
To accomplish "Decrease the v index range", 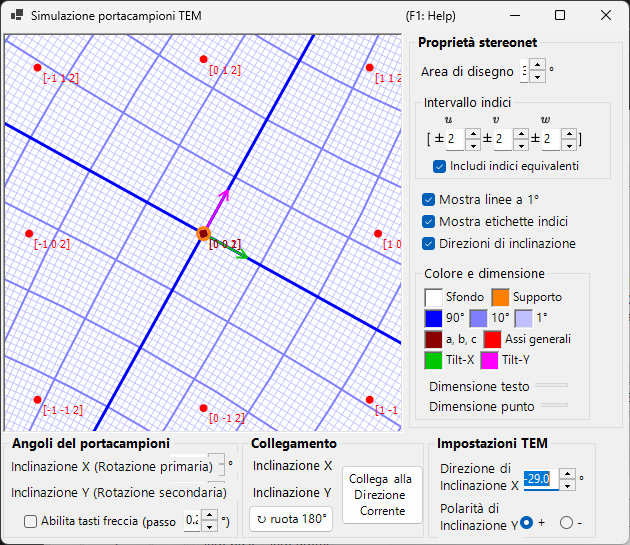I will click(x=521, y=145).
